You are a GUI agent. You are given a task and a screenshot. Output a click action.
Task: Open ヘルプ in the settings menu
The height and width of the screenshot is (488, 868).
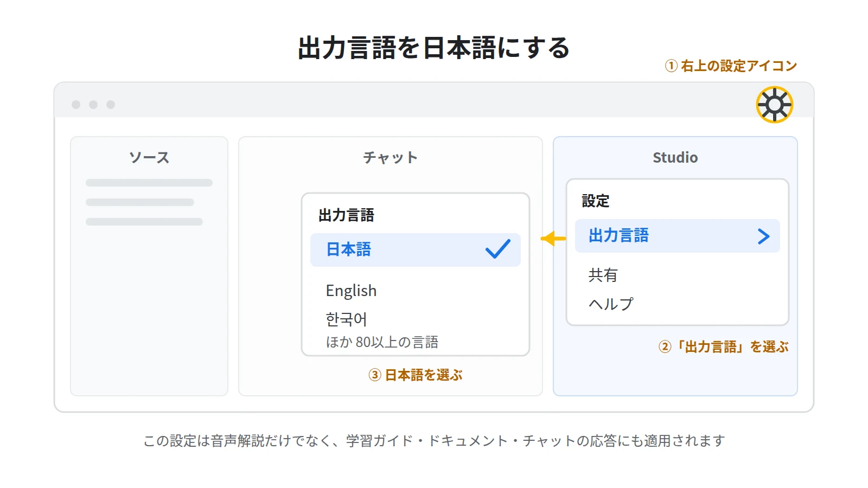[x=611, y=304]
